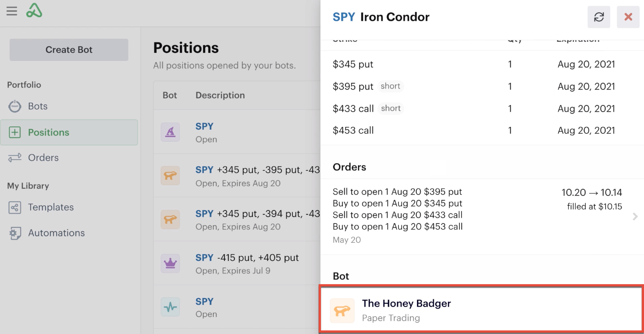644x334 pixels.
Task: Click the purple crown bot icon
Action: pyautogui.click(x=170, y=263)
